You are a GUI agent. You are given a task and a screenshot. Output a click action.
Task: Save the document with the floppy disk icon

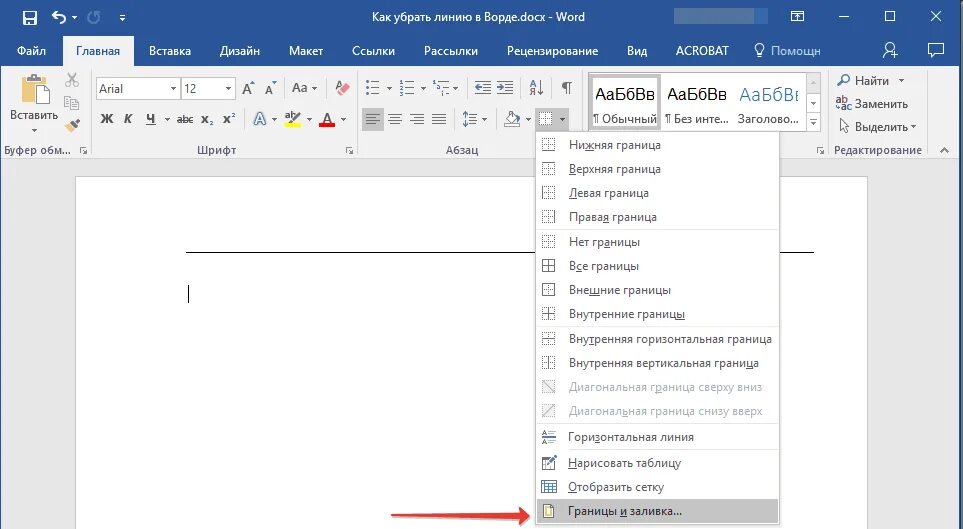(x=29, y=17)
